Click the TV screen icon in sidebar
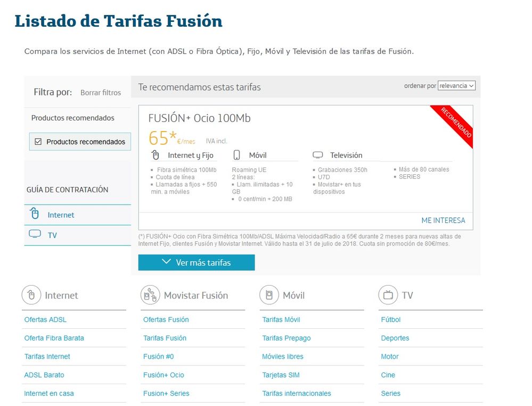Image resolution: width=532 pixels, height=406 pixels. [x=35, y=234]
